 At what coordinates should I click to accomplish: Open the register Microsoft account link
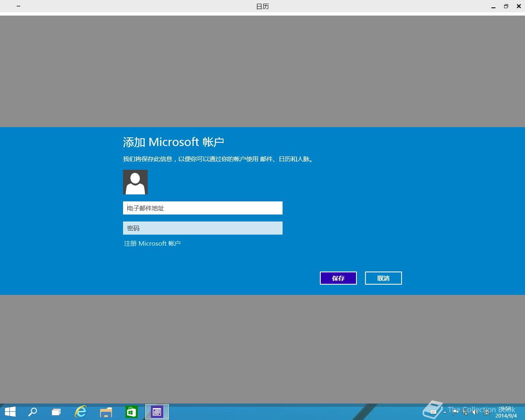(x=152, y=244)
